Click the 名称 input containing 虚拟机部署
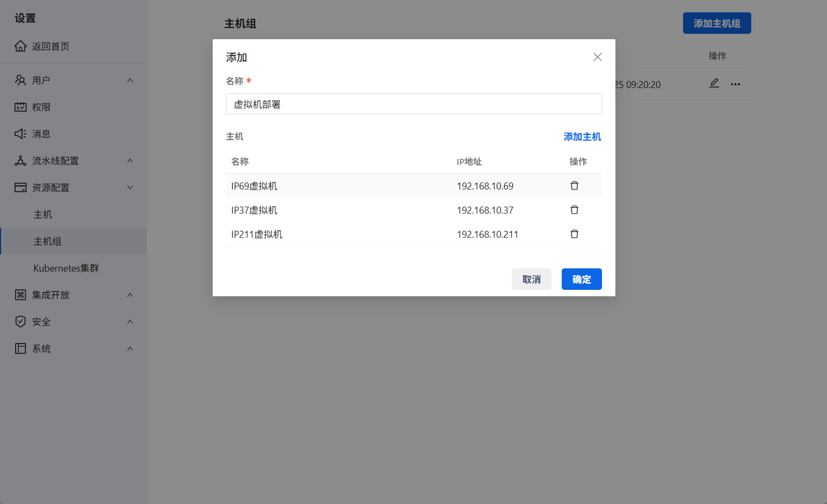This screenshot has width=827, height=504. 414,104
